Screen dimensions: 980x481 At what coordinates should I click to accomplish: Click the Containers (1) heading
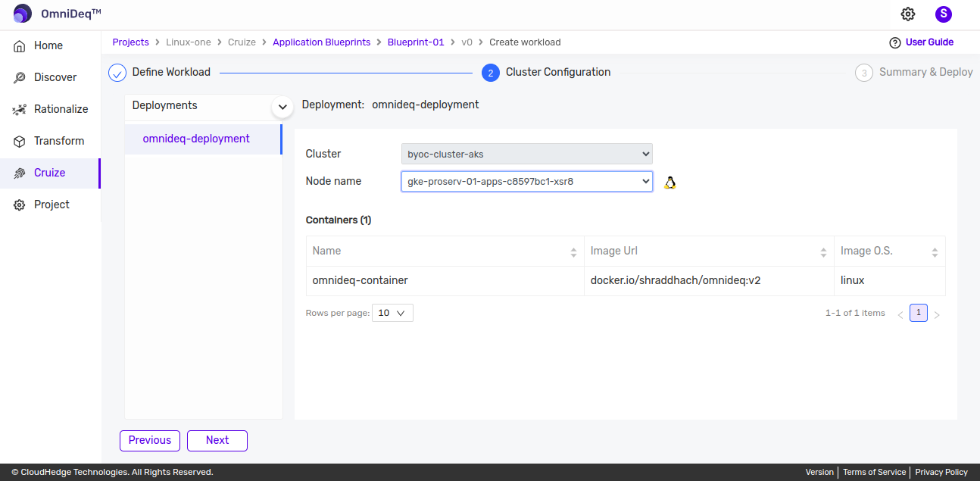pyautogui.click(x=339, y=220)
